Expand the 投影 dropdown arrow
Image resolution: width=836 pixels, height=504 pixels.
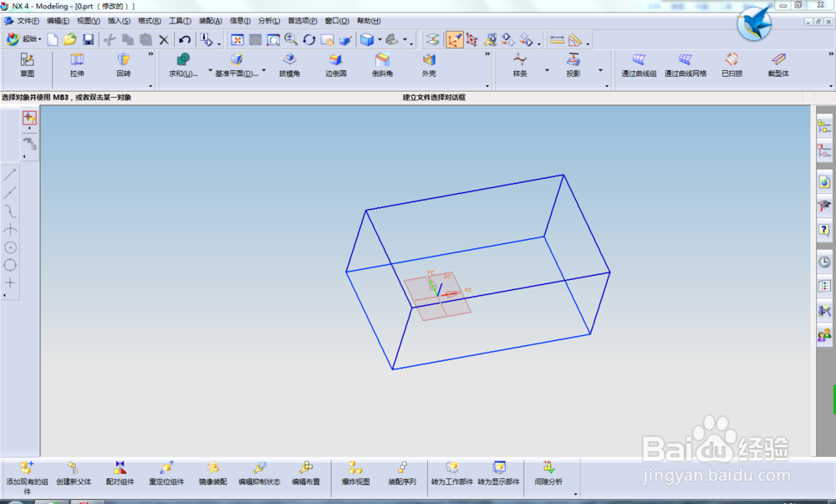pyautogui.click(x=600, y=70)
